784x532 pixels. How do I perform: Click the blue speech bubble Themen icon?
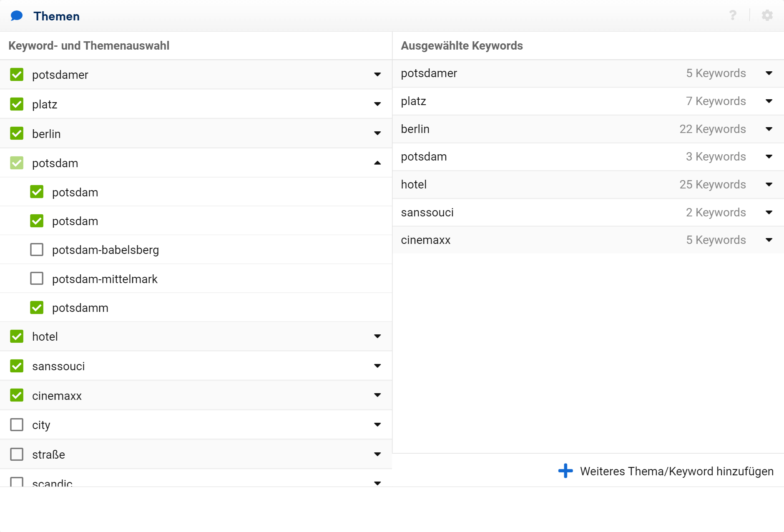(x=17, y=16)
